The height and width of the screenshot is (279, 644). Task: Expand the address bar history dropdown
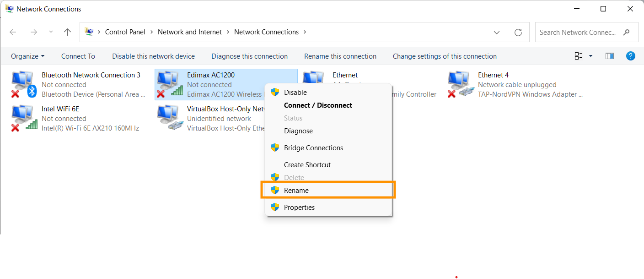click(497, 33)
